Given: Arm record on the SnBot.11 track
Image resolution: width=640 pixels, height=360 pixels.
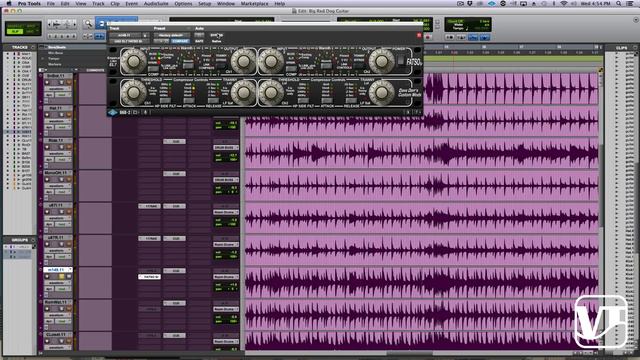Looking at the screenshot, I should [47, 82].
